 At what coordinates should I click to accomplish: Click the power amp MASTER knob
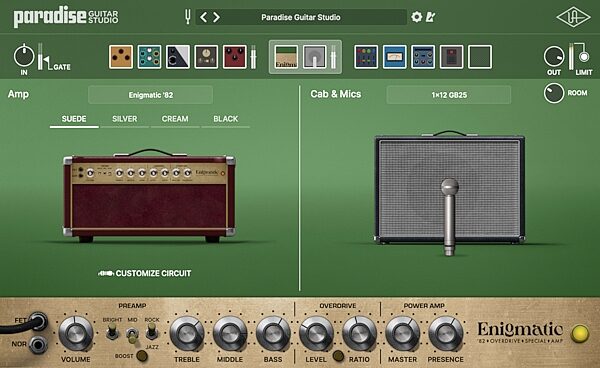[x=403, y=334]
